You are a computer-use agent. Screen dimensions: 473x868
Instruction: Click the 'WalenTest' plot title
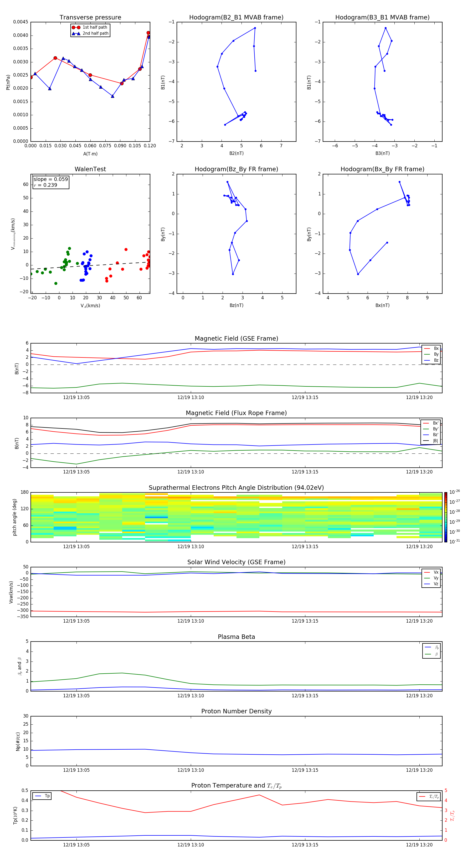[x=90, y=169]
